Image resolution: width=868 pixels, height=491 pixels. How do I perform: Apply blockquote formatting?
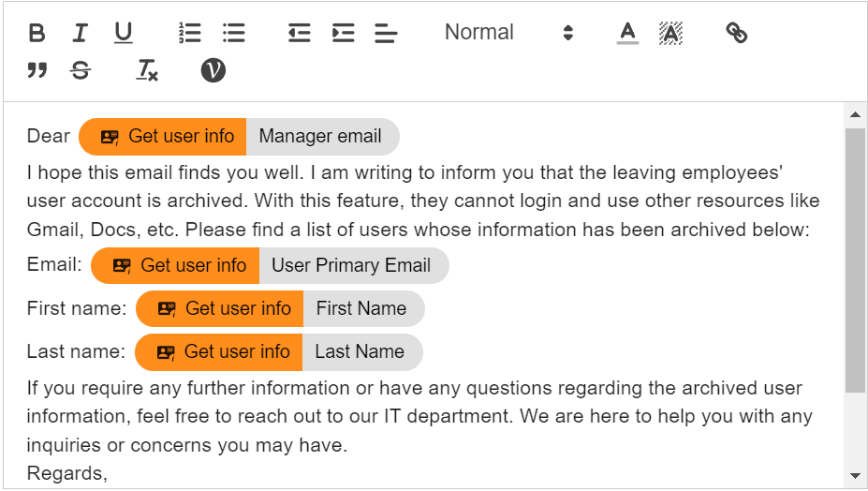[x=37, y=71]
